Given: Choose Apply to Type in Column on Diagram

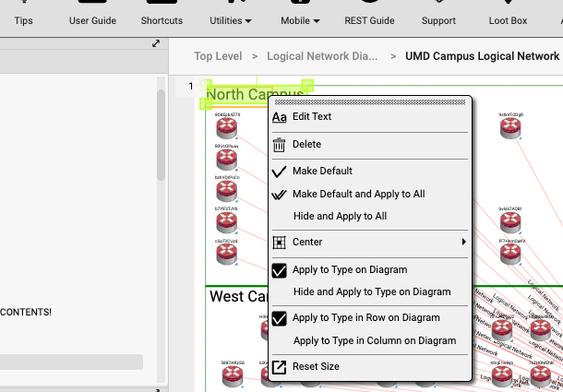Looking at the screenshot, I should (x=374, y=340).
